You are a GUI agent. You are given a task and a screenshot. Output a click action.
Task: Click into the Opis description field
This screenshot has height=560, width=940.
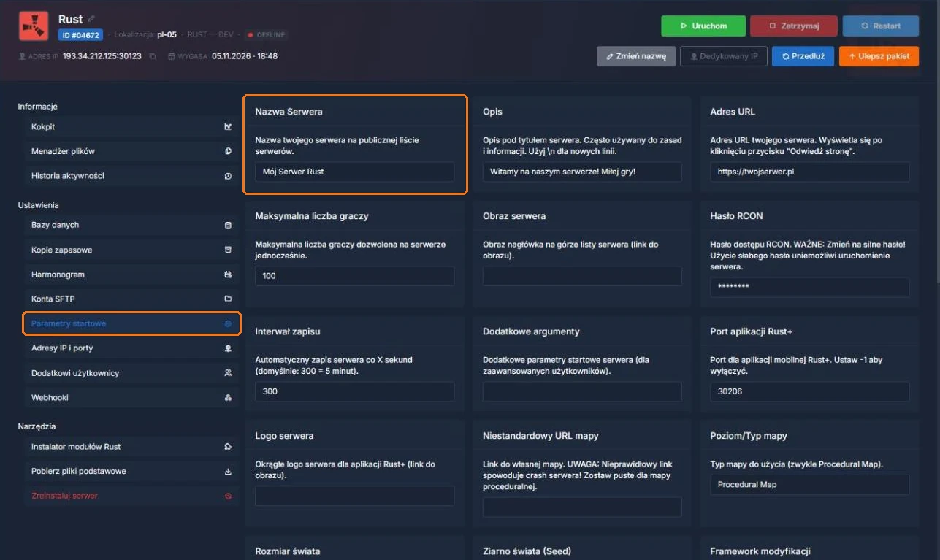click(582, 172)
